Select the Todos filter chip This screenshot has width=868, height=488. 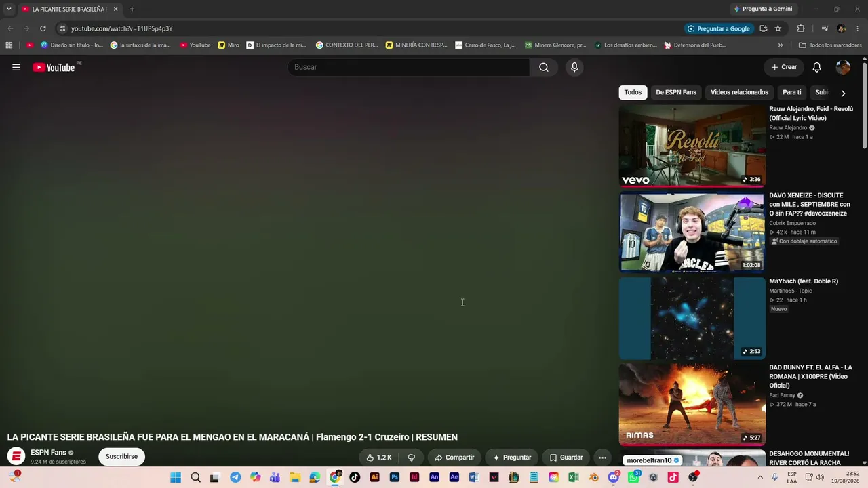(633, 92)
